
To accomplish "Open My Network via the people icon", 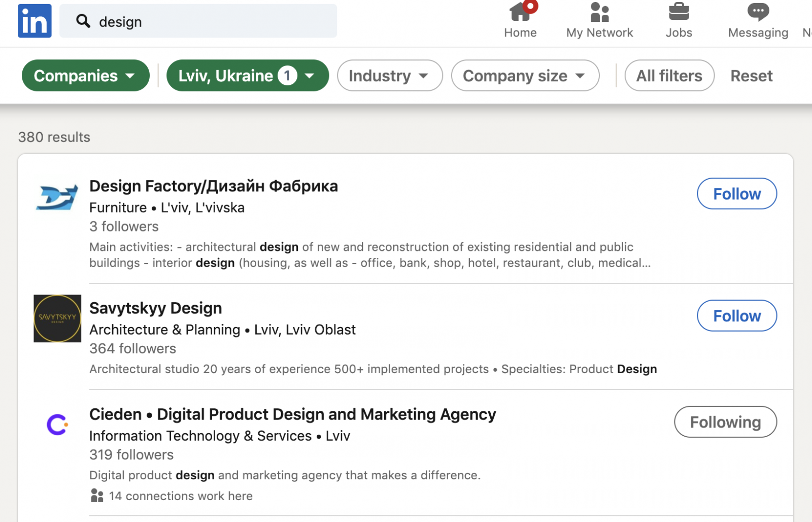I will [x=599, y=12].
